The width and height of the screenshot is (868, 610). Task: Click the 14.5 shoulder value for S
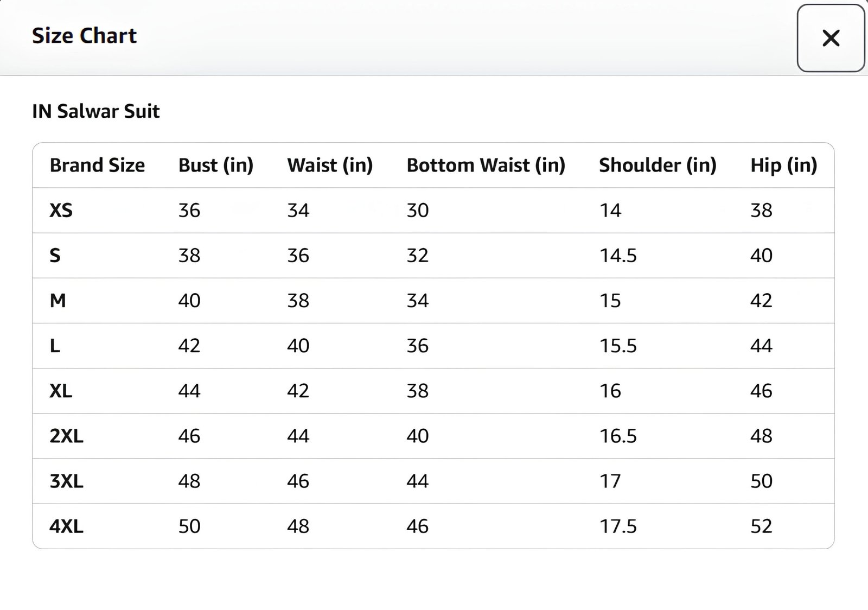(x=618, y=256)
